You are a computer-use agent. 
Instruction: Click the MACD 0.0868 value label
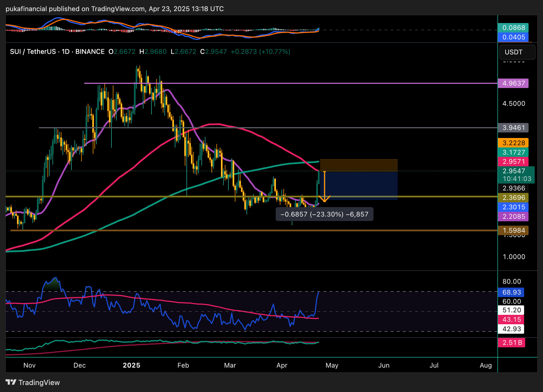pos(513,28)
